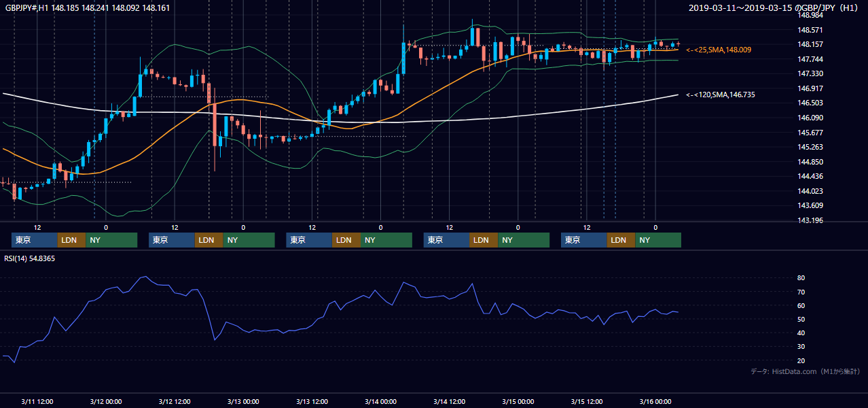Click RSI scale value 20
Image resolution: width=868 pixels, height=408 pixels.
[801, 360]
